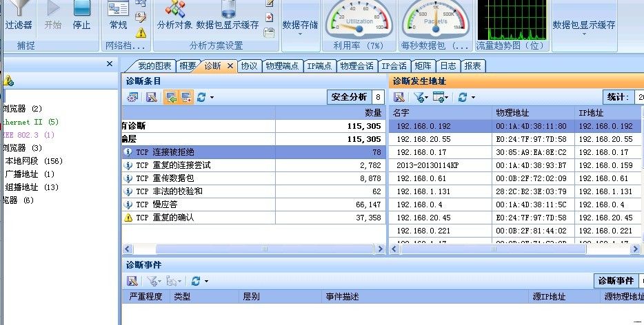The image size is (644, 325).
Task: Open the name table card-with-pencil icon
Action: pos(141,17)
